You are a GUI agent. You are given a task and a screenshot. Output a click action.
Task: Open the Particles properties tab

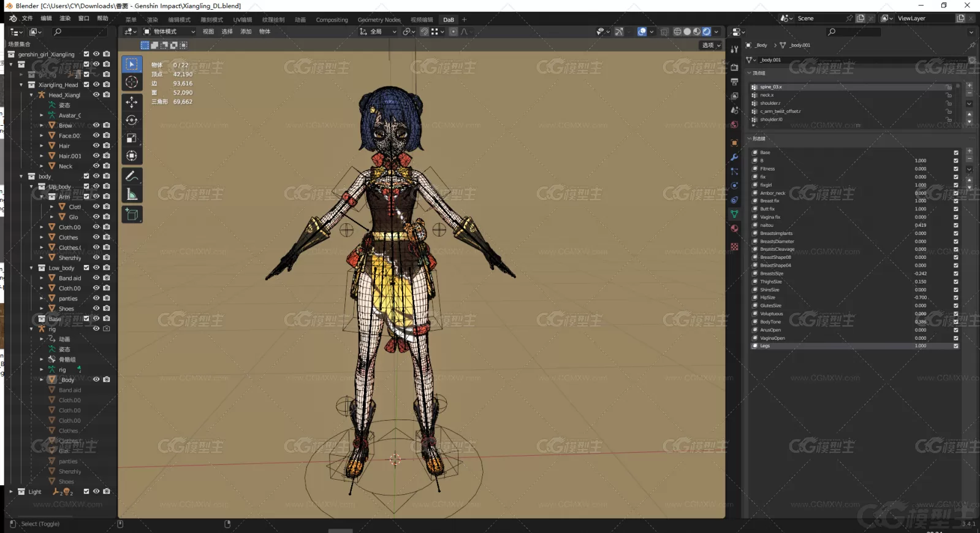(x=734, y=172)
